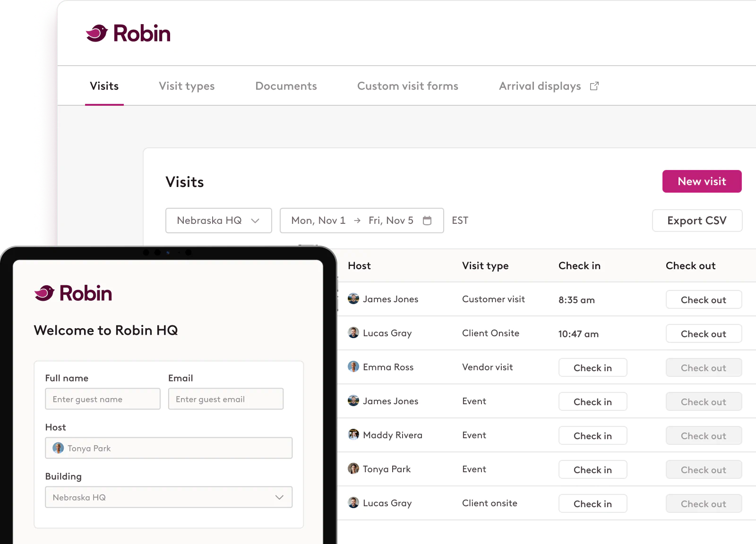Click the guest Email input field
This screenshot has height=544, width=756.
tap(226, 399)
